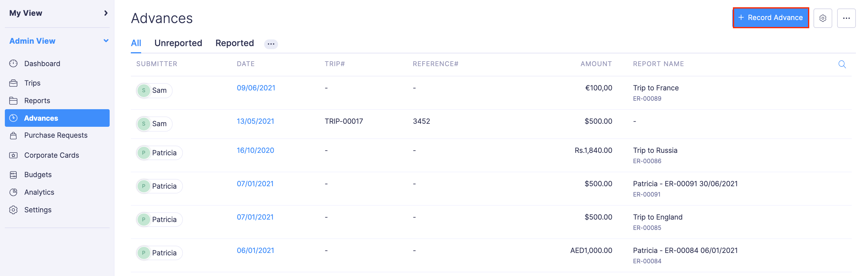The width and height of the screenshot is (868, 276).
Task: Collapse the Admin View section
Action: (x=106, y=41)
